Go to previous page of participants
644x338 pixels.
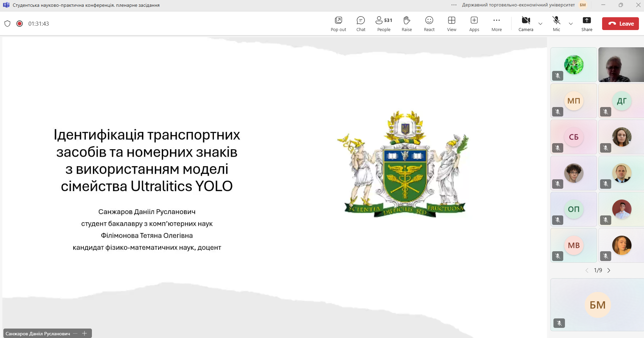[587, 270]
